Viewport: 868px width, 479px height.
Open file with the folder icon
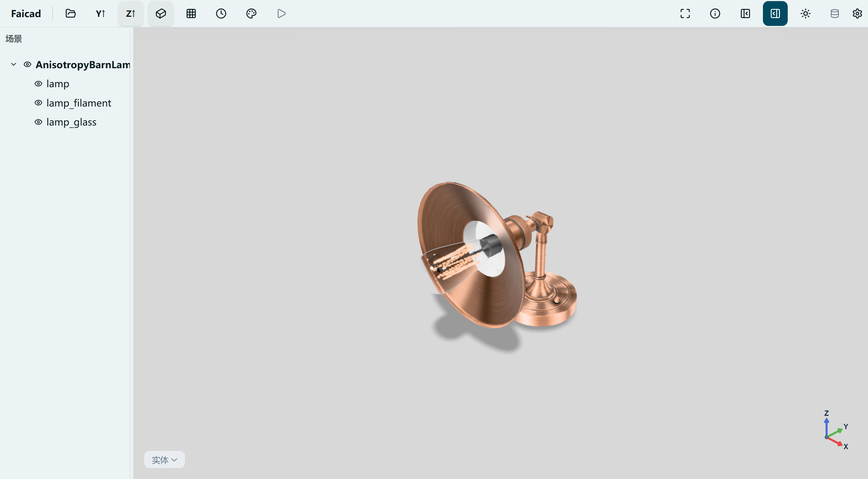click(70, 13)
